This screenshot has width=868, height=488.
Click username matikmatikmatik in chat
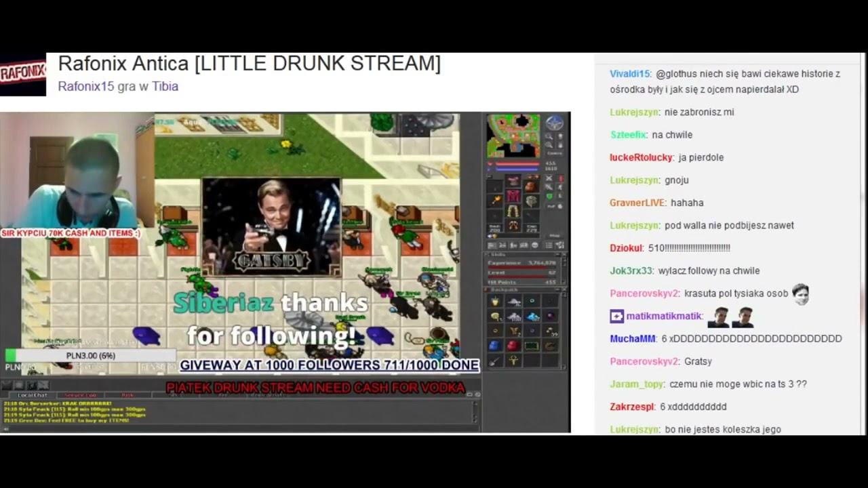(664, 316)
